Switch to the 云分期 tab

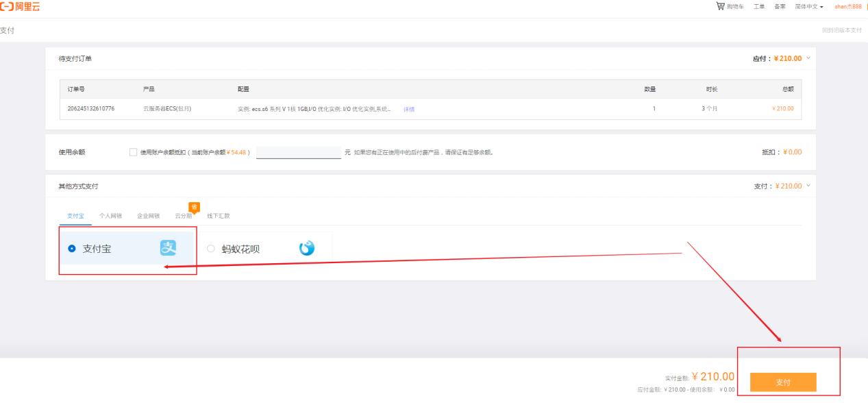tap(184, 216)
